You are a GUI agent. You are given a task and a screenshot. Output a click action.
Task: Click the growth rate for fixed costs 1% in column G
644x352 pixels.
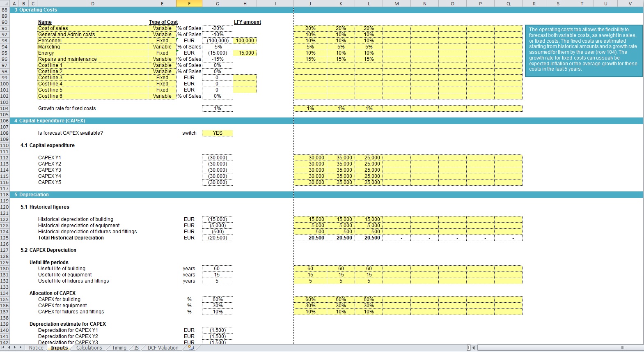pos(218,108)
